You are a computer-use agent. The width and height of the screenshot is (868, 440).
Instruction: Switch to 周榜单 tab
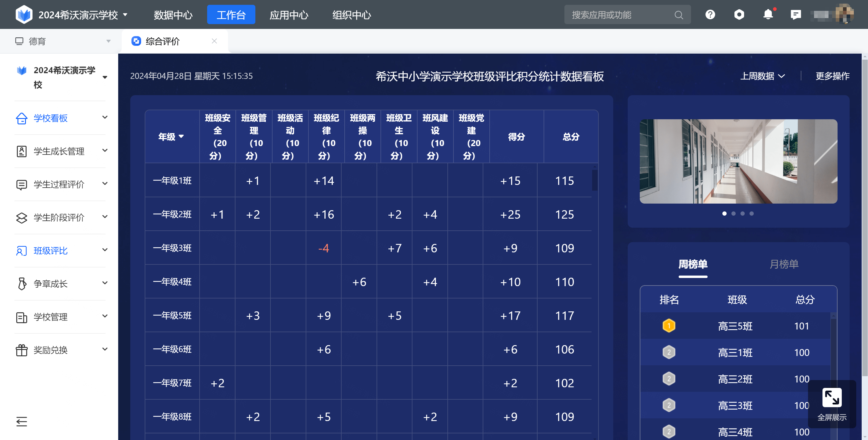pyautogui.click(x=693, y=264)
